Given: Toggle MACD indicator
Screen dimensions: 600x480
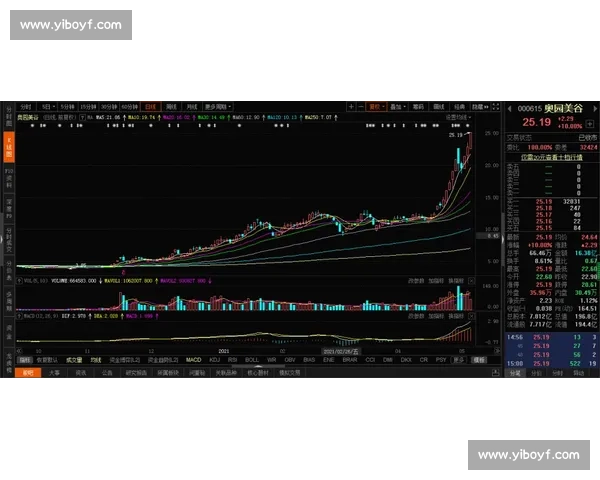Looking at the screenshot, I should click(194, 360).
